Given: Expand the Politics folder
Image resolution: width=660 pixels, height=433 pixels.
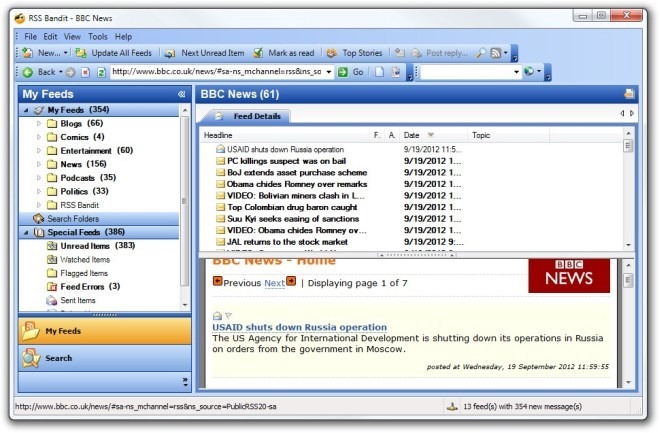Looking at the screenshot, I should (39, 191).
